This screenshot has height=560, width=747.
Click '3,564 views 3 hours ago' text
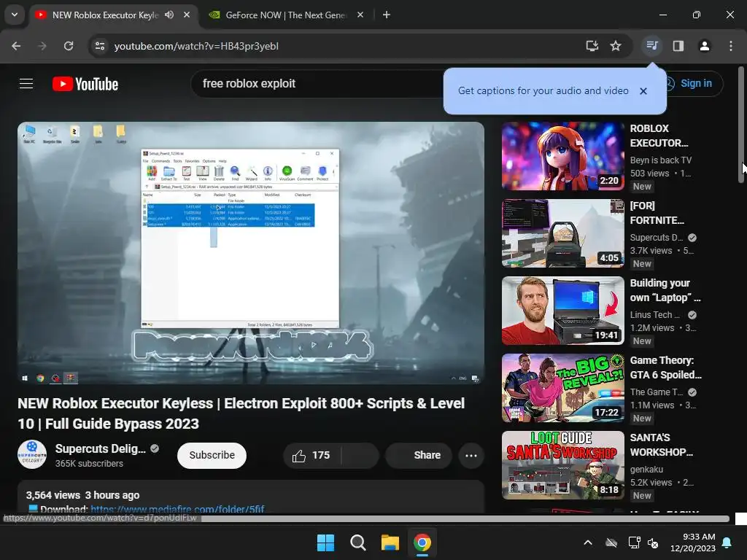83,495
